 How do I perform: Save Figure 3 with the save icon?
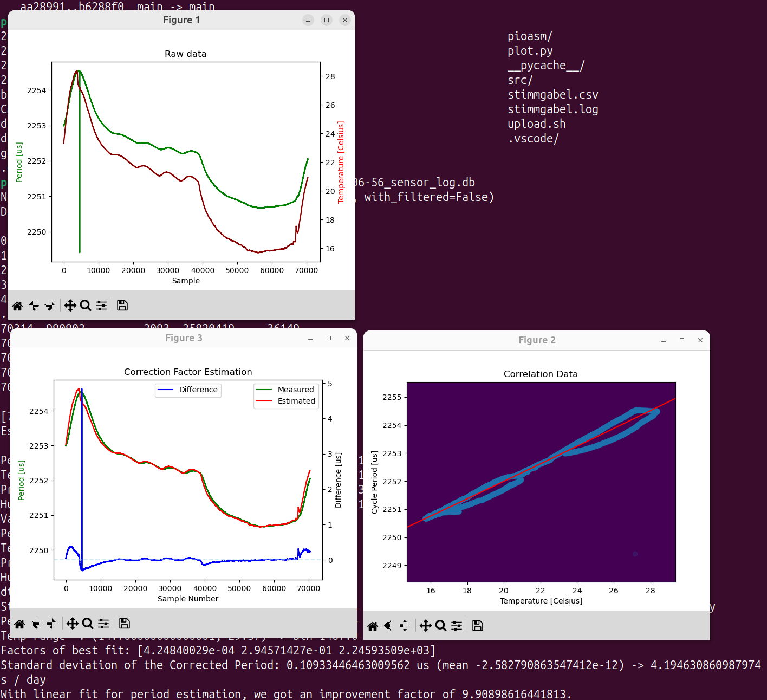[x=125, y=624]
